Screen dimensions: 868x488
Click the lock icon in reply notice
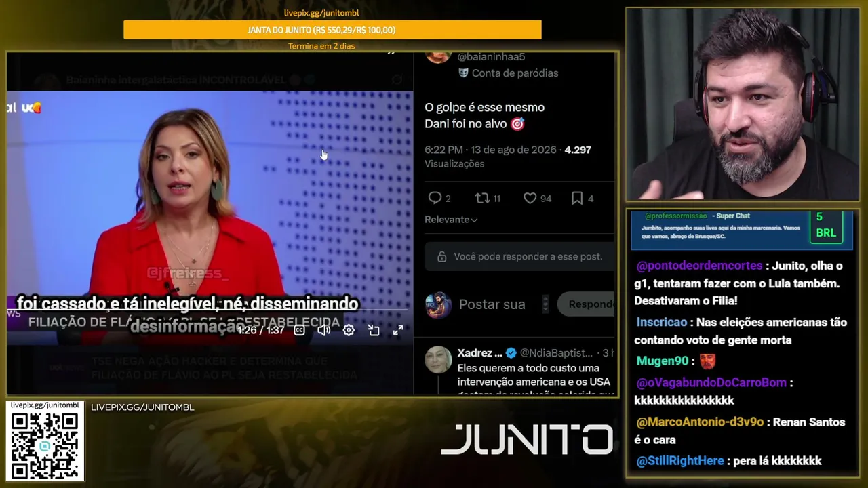[x=441, y=257]
